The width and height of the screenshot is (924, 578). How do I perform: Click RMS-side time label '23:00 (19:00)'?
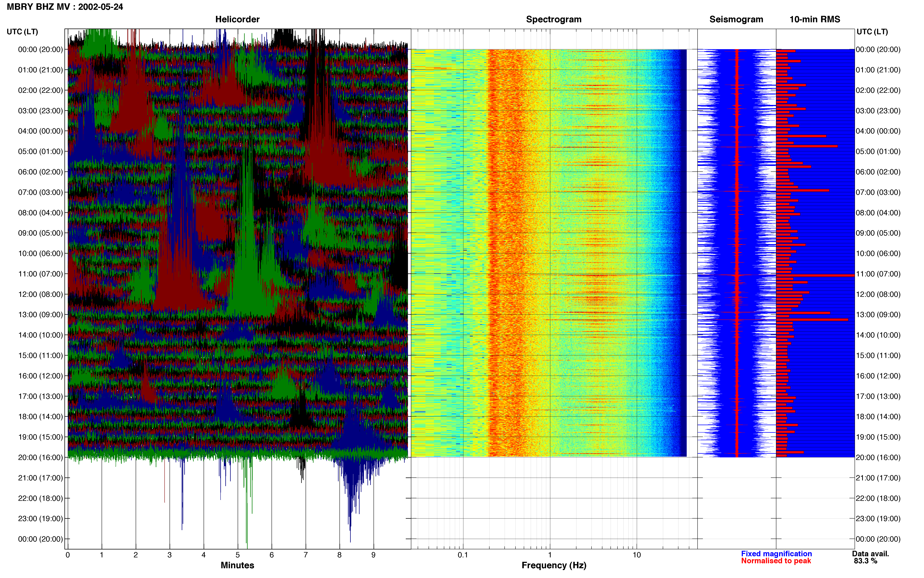click(878, 519)
